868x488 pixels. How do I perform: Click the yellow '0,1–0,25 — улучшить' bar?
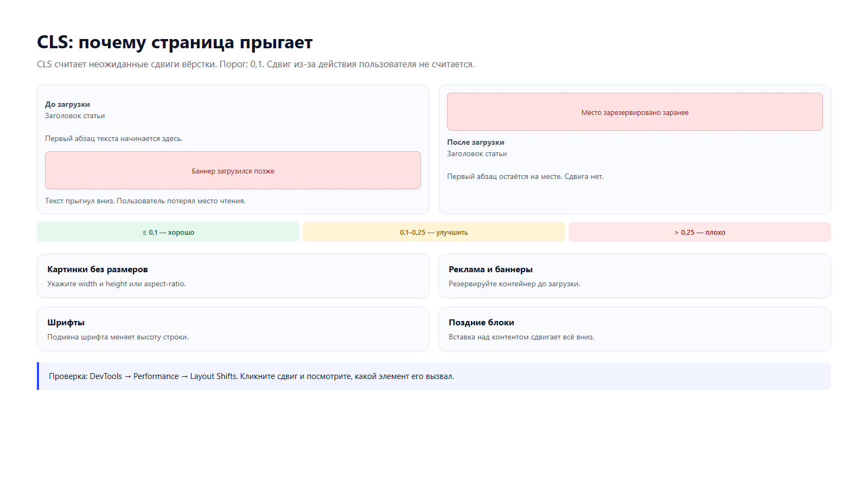[x=434, y=232]
